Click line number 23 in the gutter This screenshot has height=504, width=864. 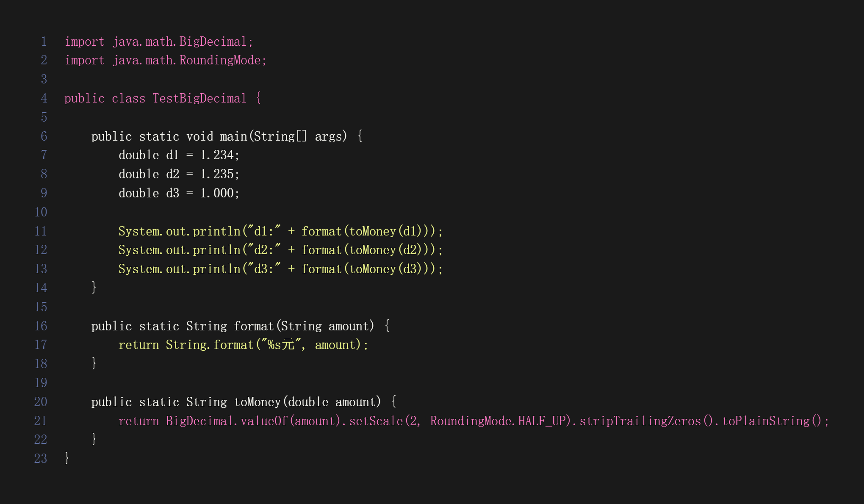[41, 459]
